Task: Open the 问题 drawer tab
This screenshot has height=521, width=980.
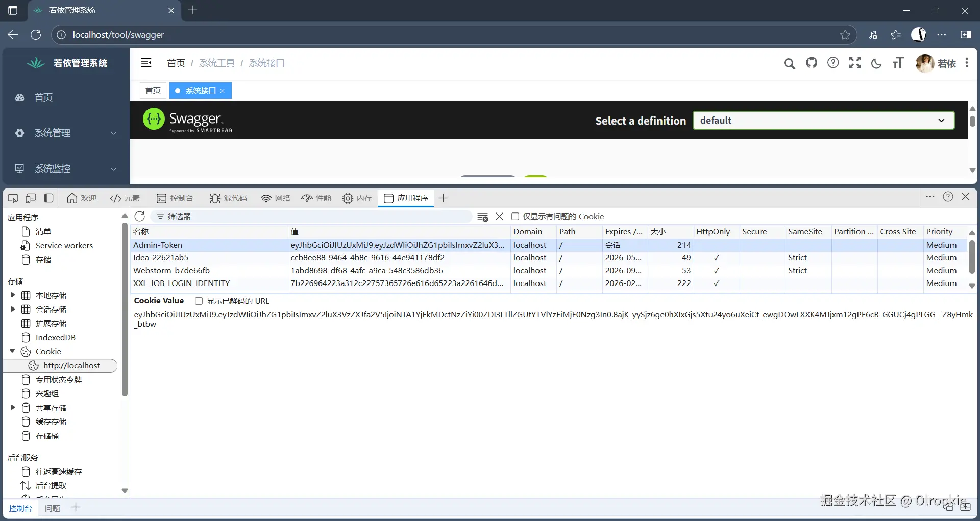Action: click(x=52, y=508)
